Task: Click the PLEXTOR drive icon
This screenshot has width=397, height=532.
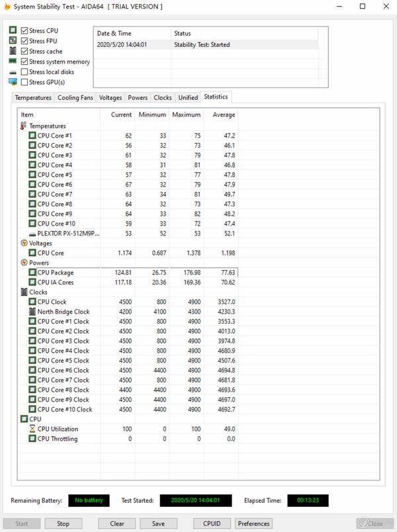Action: pos(32,234)
